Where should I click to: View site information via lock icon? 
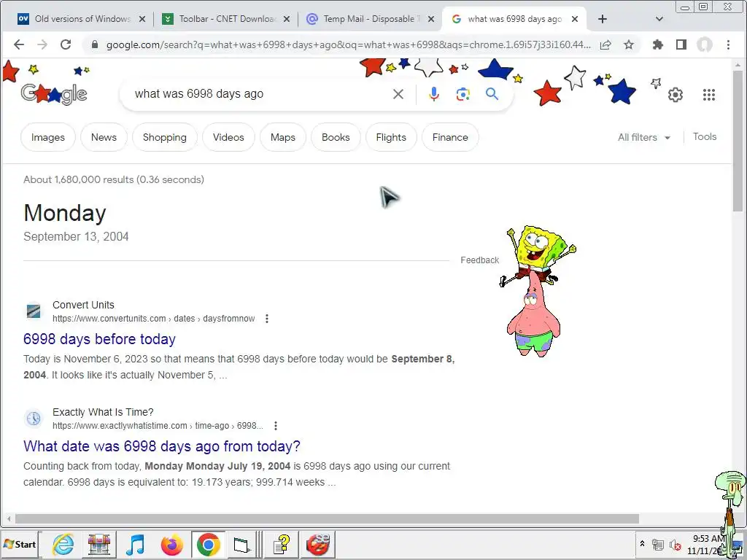(94, 44)
